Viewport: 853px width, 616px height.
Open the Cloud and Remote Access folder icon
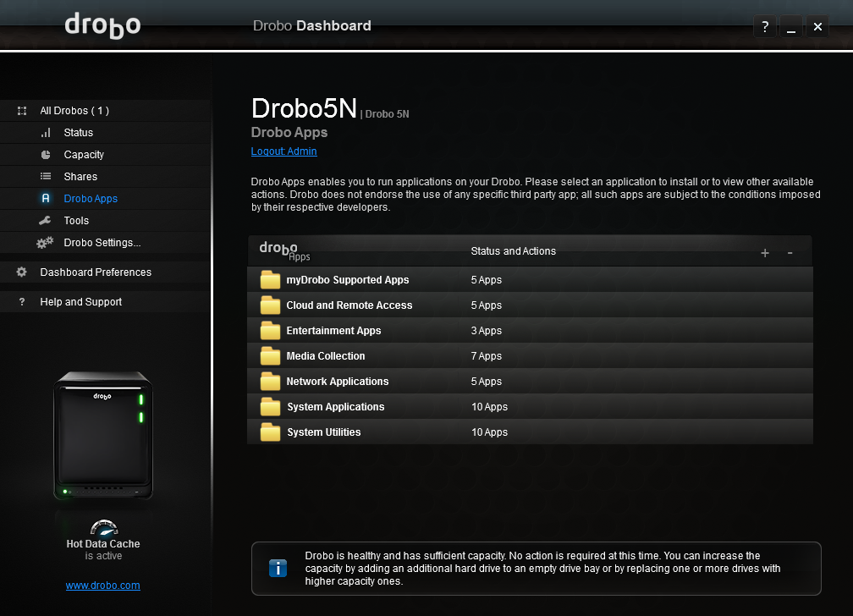point(270,305)
